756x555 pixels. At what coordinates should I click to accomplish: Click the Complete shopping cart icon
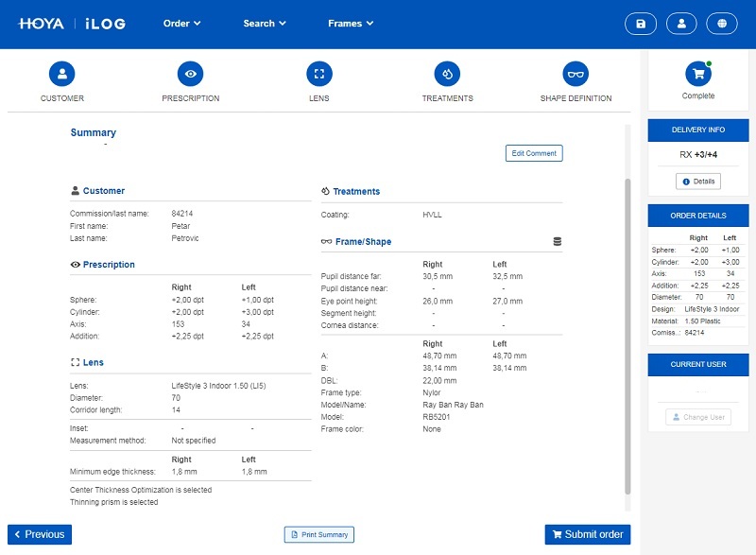[698, 74]
